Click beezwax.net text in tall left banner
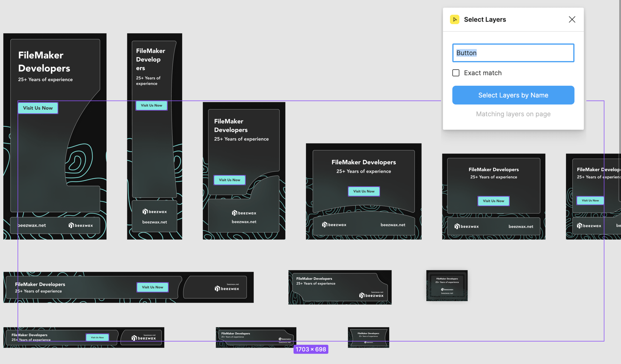 coord(32,225)
